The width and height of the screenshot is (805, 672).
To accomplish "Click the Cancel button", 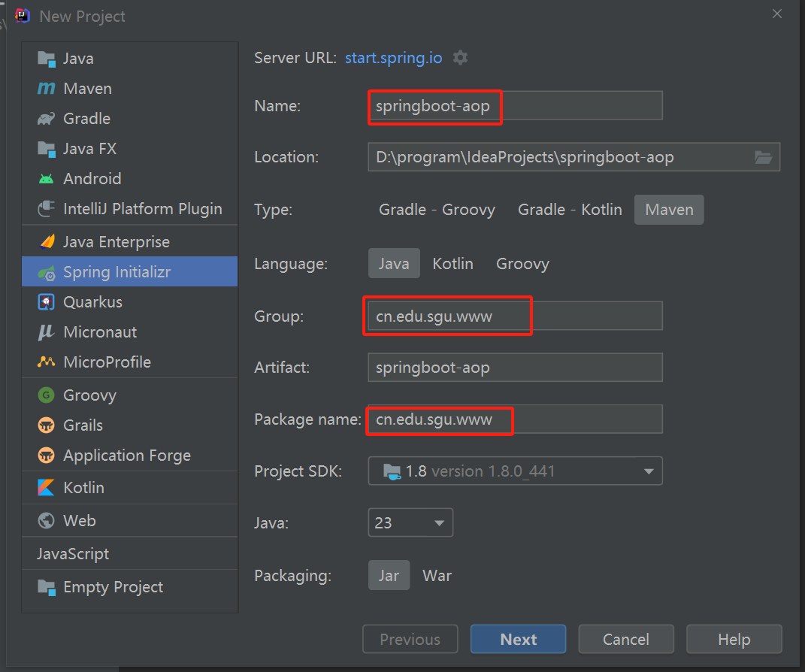I will coord(626,639).
